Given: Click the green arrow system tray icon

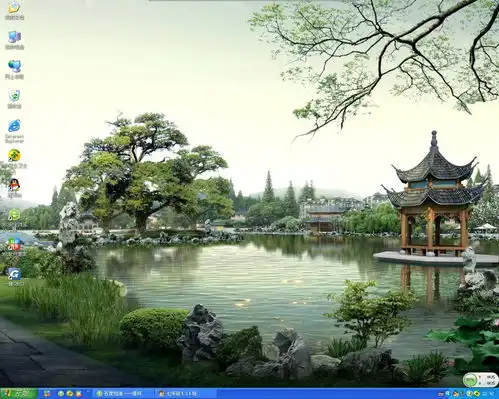Looking at the screenshot, I should point(462,394).
